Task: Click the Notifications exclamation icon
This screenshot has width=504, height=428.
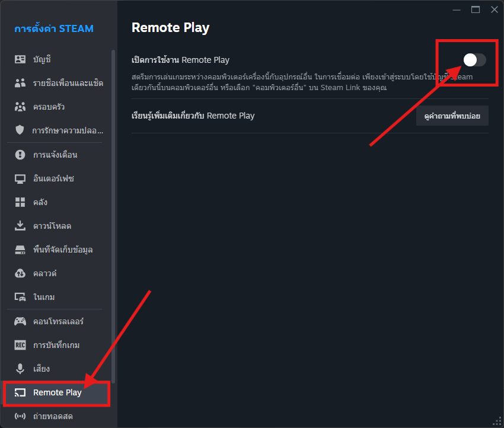Action: pos(20,155)
